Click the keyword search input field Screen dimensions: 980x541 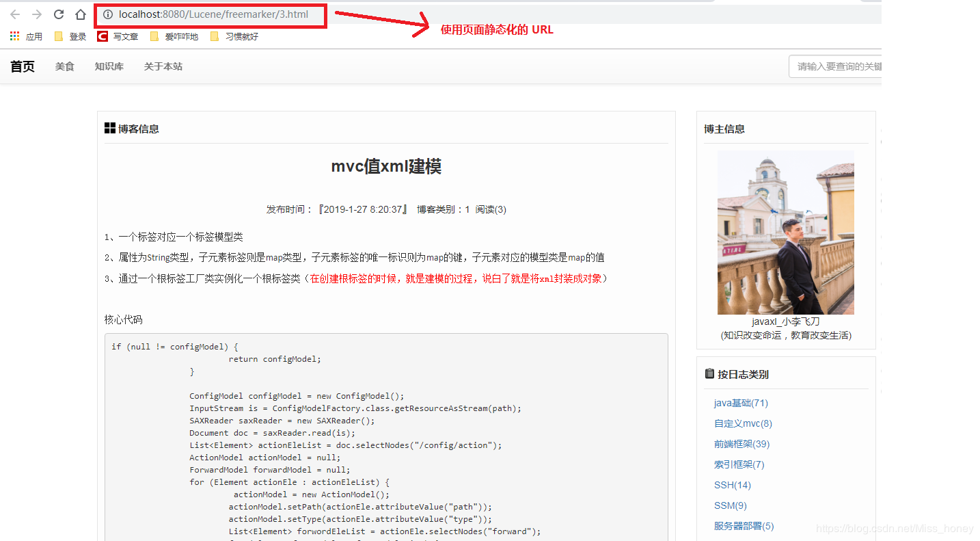(x=835, y=66)
